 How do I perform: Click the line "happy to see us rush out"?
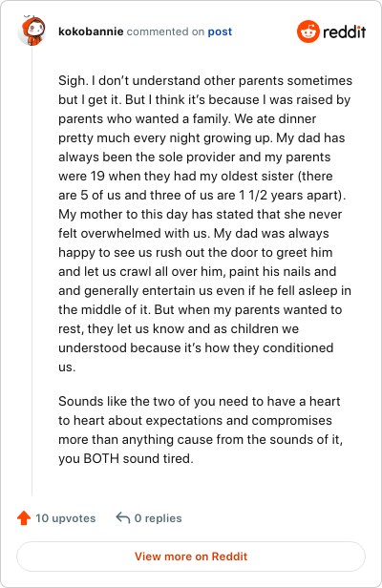196,252
